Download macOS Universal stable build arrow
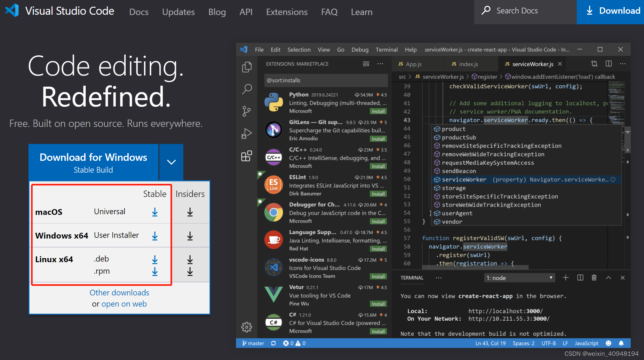The height and width of the screenshot is (360, 644). tap(155, 212)
